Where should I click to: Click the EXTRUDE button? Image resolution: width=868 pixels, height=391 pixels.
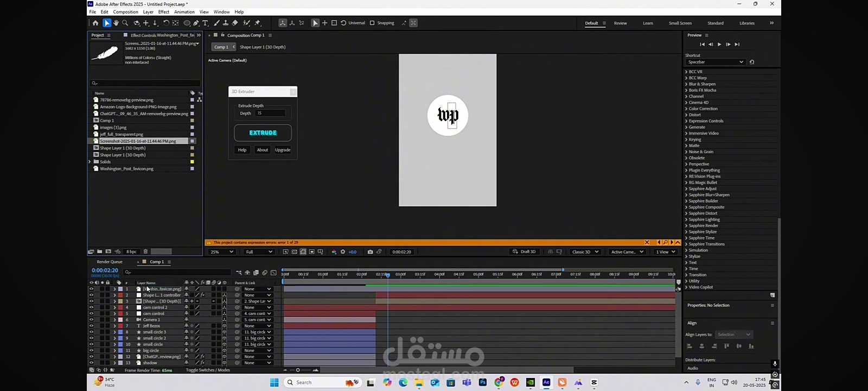263,133
